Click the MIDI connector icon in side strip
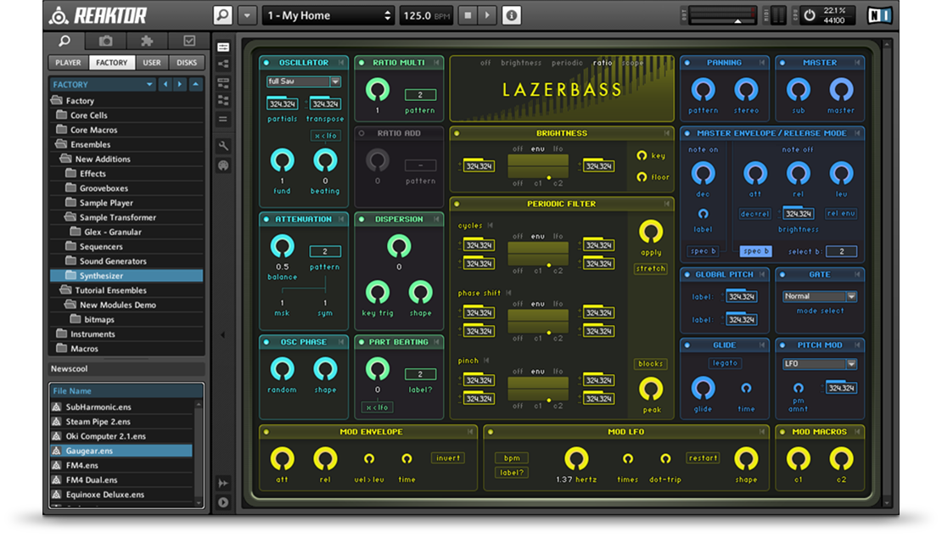Screen dimensions: 942x560 (x=223, y=165)
